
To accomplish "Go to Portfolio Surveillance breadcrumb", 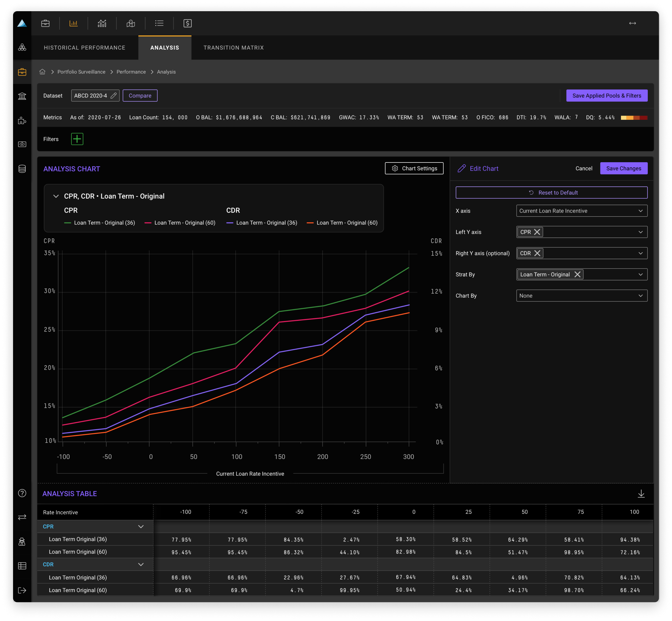I will 81,72.
